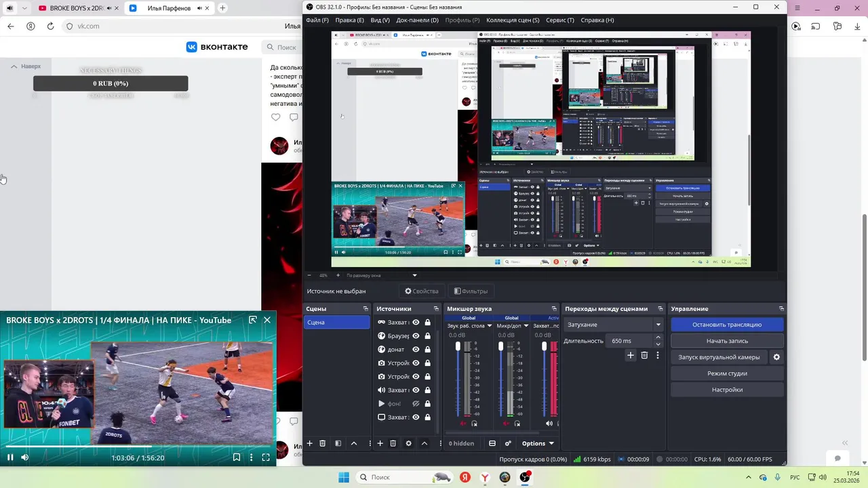Seek on the mini player progress bar

138,447
